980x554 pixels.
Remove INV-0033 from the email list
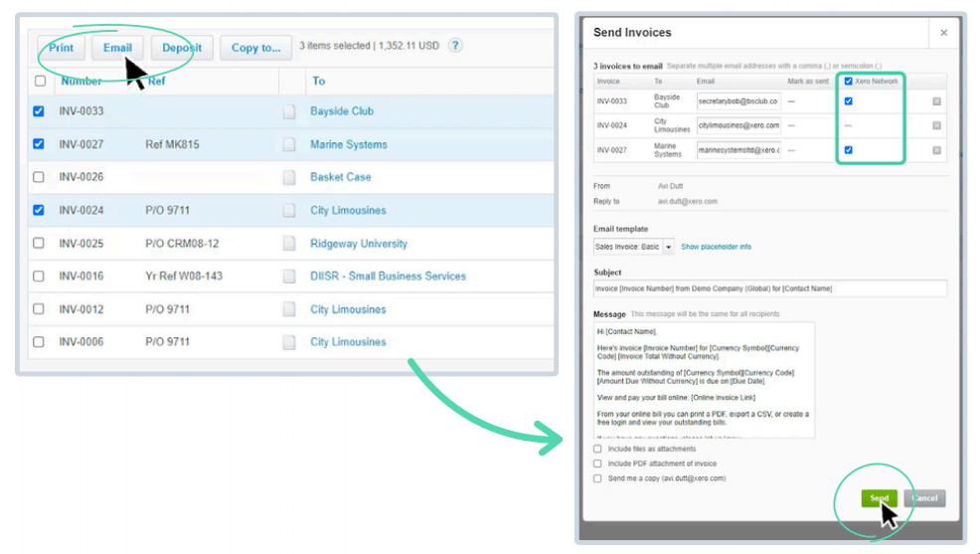click(936, 101)
